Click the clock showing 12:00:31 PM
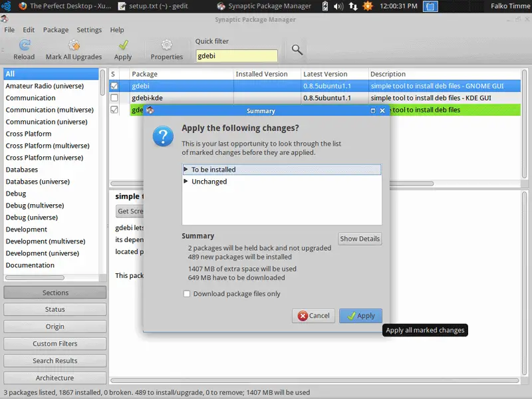This screenshot has height=399, width=532. 398,6
